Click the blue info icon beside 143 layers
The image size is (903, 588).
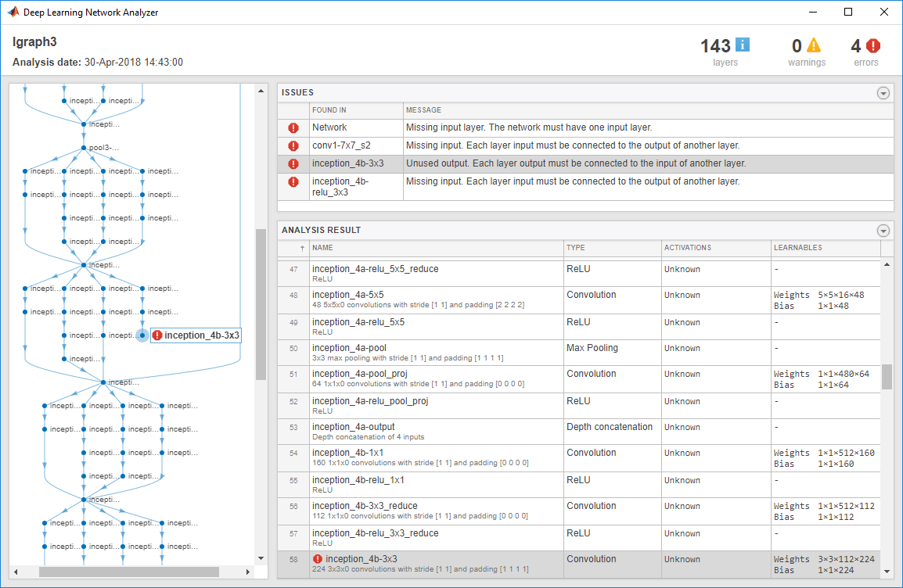742,45
